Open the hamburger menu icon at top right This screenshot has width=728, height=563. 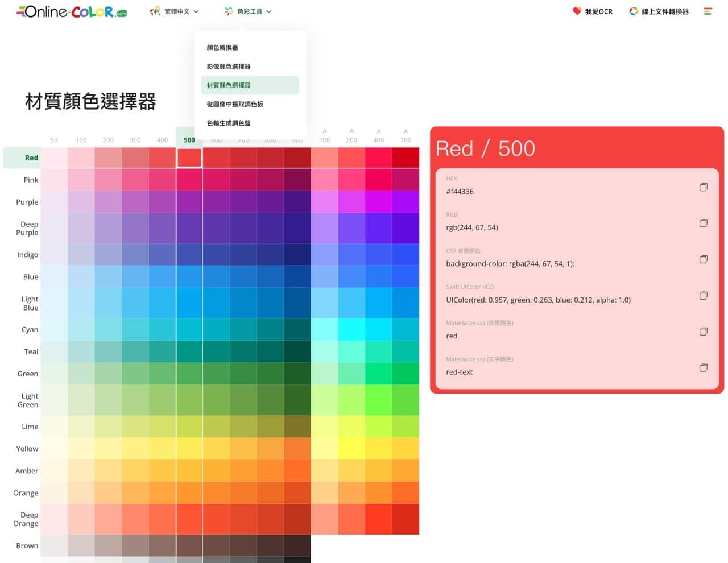(x=708, y=11)
